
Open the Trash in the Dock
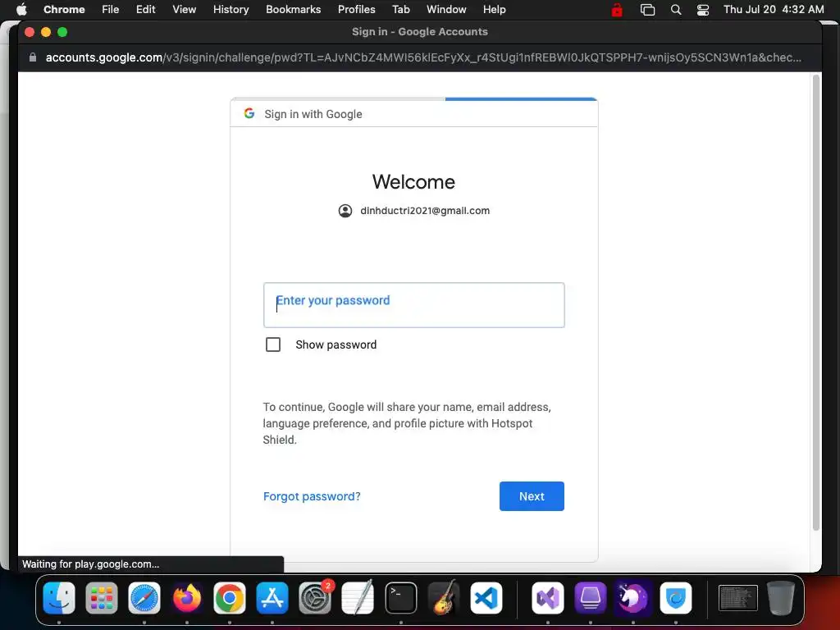(781, 598)
